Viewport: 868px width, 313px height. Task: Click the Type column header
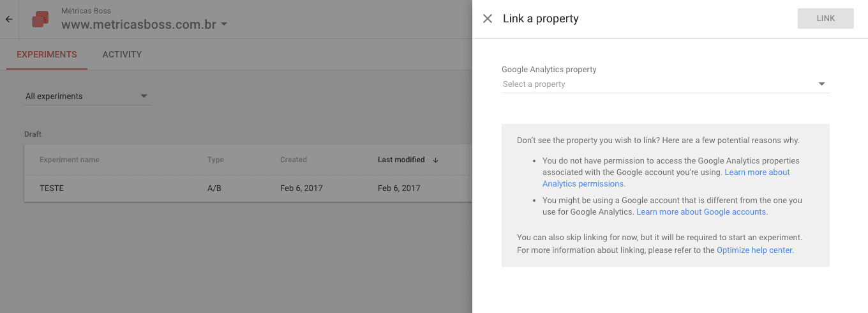point(216,160)
